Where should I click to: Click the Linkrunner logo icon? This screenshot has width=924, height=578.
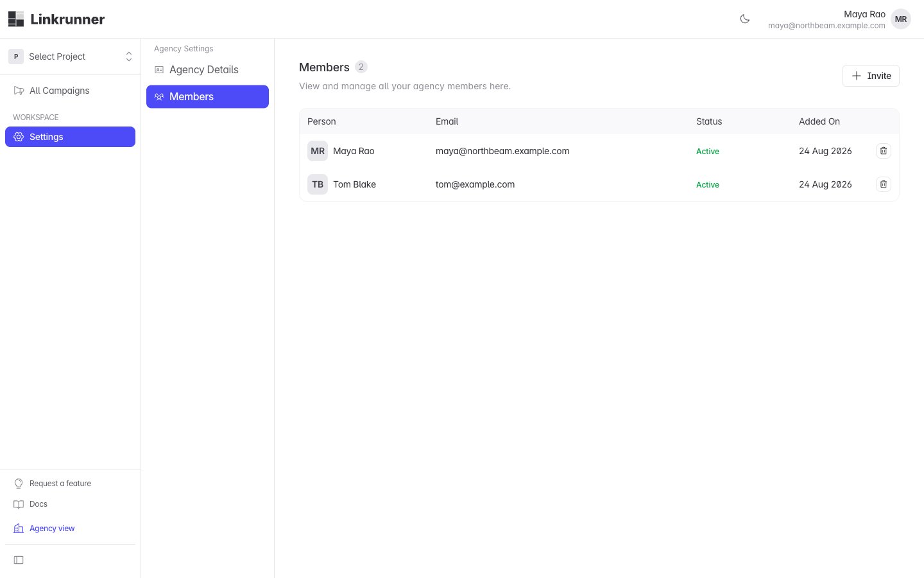[16, 19]
